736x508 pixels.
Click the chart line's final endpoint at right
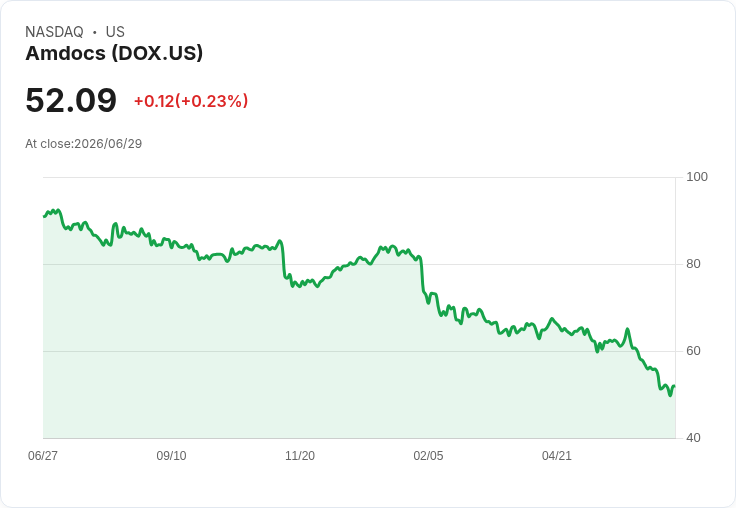(675, 386)
